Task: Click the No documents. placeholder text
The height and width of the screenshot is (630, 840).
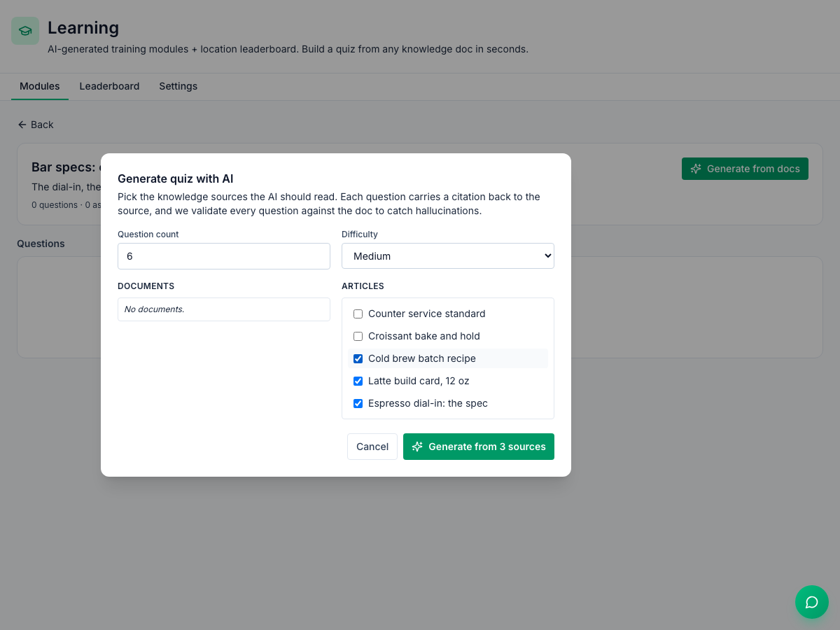Action: pos(155,309)
